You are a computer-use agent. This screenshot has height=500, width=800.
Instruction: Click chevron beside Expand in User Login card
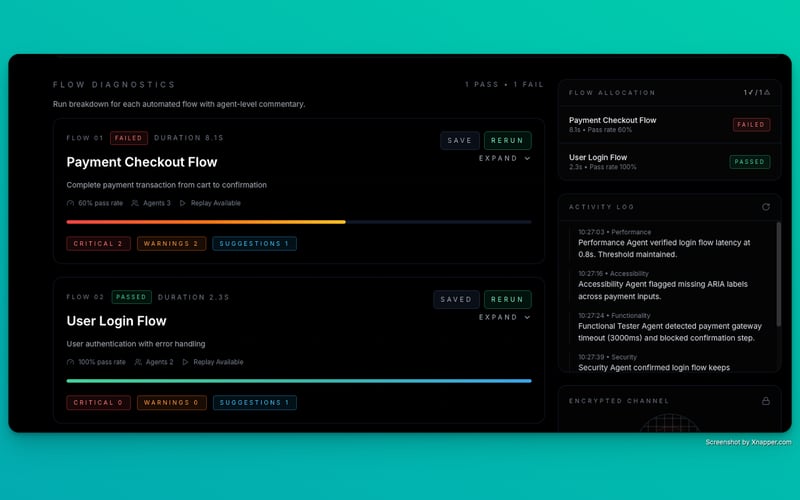pyautogui.click(x=527, y=317)
